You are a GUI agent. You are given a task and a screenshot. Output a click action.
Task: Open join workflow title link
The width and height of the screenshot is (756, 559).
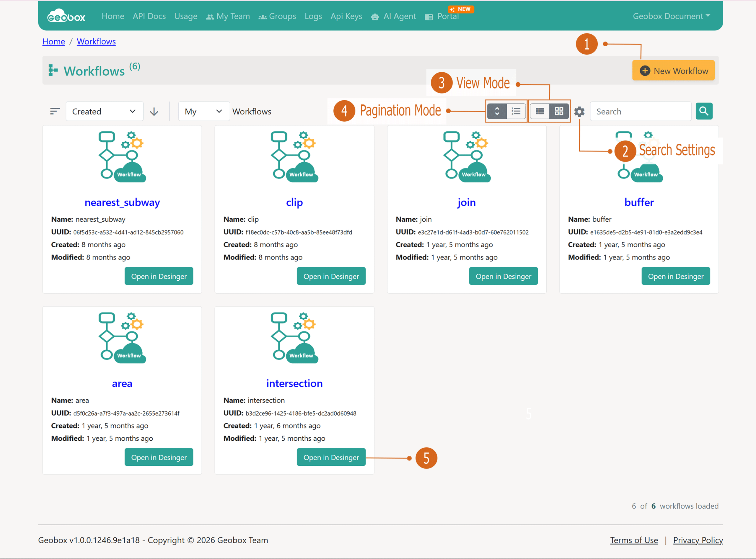(x=467, y=202)
